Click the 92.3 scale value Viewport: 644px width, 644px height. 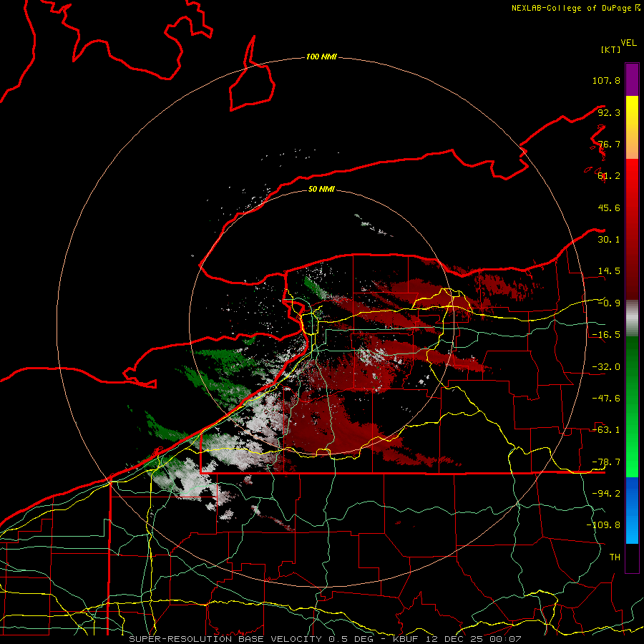click(x=609, y=112)
